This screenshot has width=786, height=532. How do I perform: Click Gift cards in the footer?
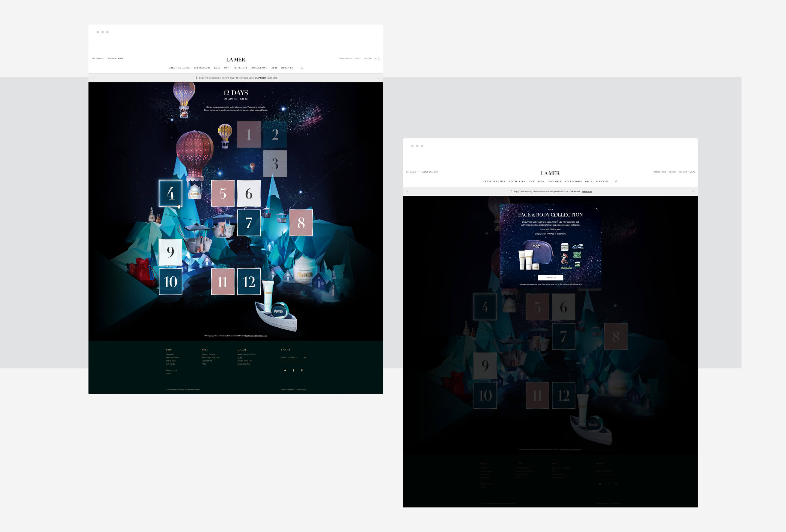click(171, 364)
